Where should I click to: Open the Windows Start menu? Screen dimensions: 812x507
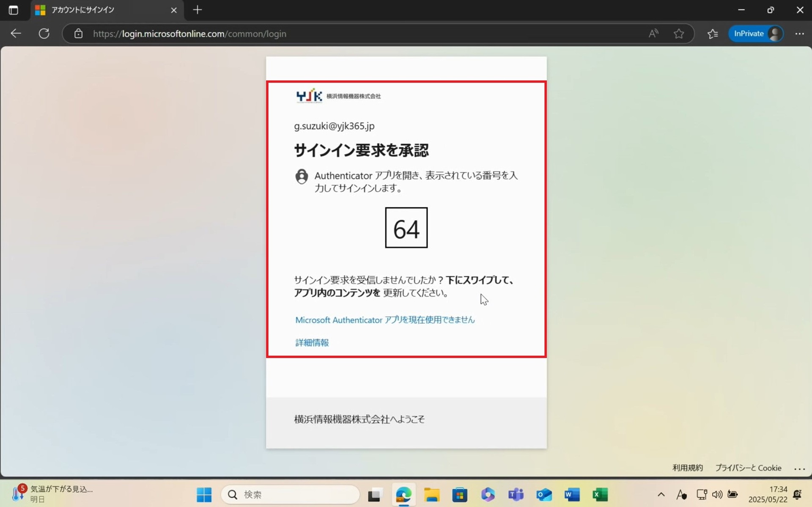[204, 494]
